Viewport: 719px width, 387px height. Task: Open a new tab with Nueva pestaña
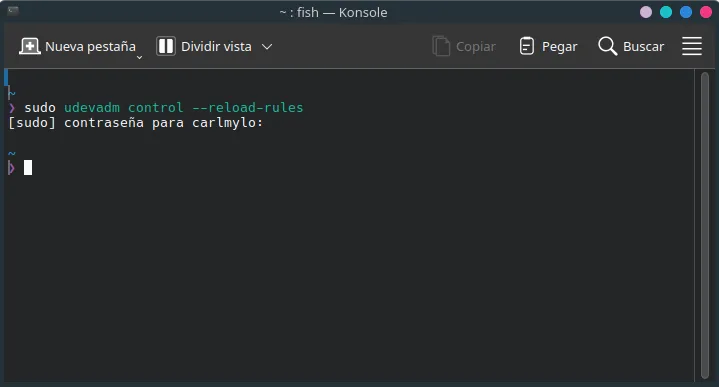77,46
